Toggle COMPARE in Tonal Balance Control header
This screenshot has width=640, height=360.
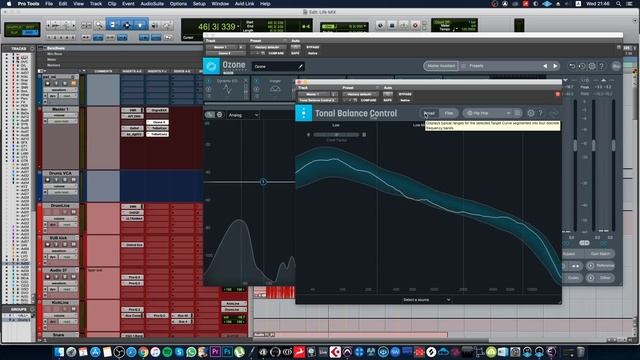[368, 100]
